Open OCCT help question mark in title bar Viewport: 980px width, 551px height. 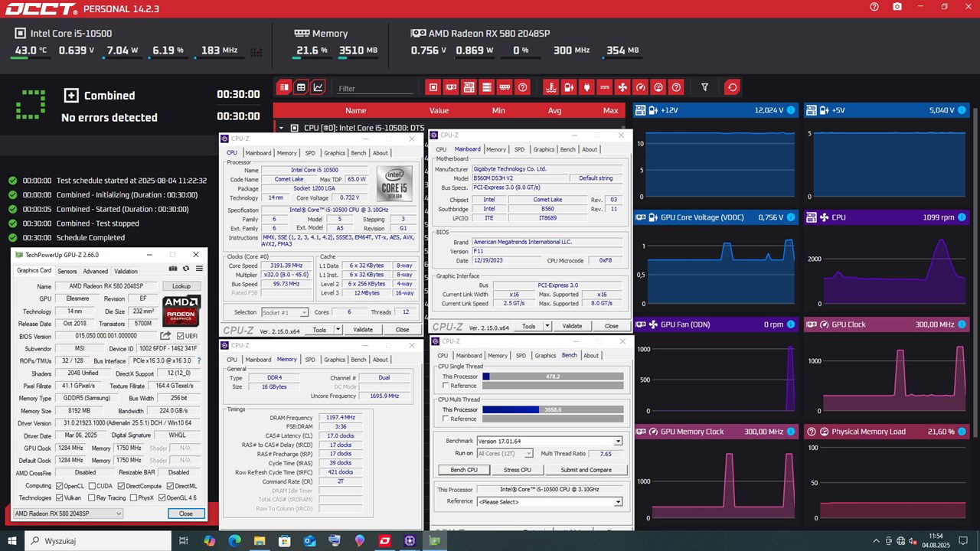(x=874, y=7)
